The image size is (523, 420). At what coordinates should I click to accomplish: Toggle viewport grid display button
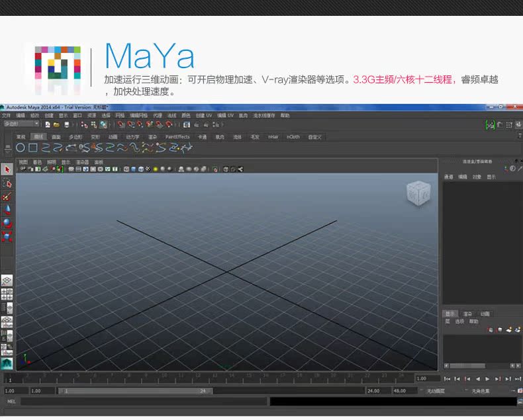point(71,169)
